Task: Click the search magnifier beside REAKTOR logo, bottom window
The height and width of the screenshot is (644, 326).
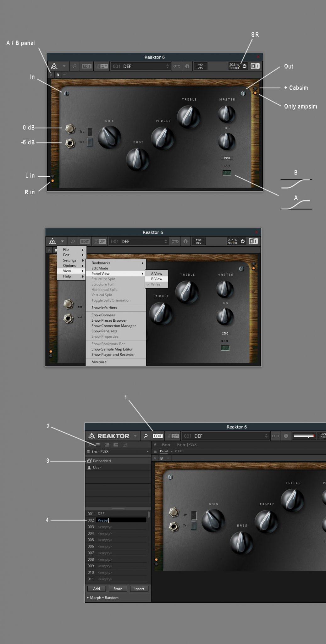Action: coord(146,436)
